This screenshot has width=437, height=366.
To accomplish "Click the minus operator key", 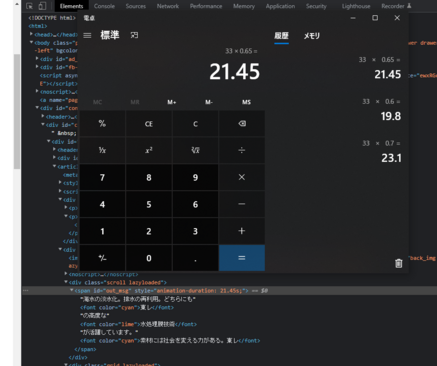I will pyautogui.click(x=242, y=204).
